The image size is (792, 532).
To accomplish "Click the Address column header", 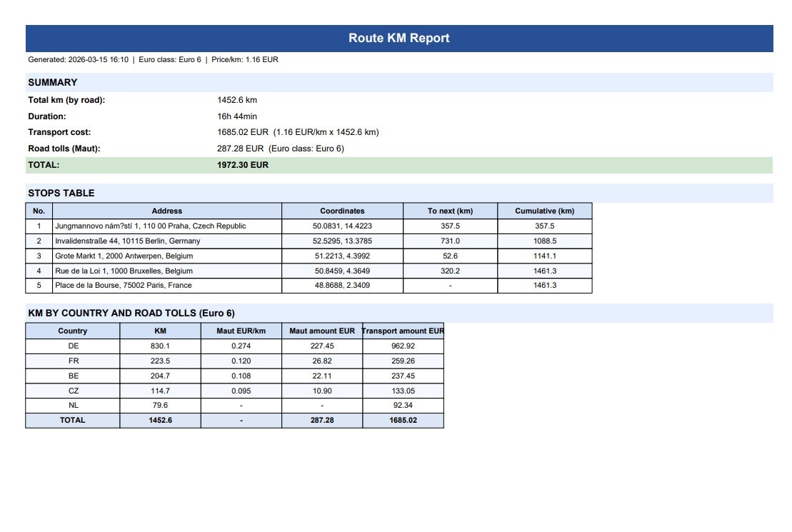I will 168,211.
